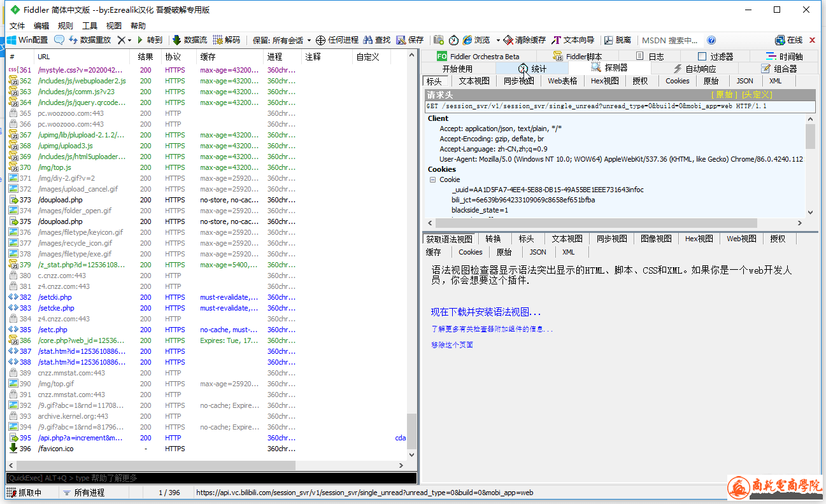
Task: Click the 脱离 tearoff button
Action: [618, 40]
